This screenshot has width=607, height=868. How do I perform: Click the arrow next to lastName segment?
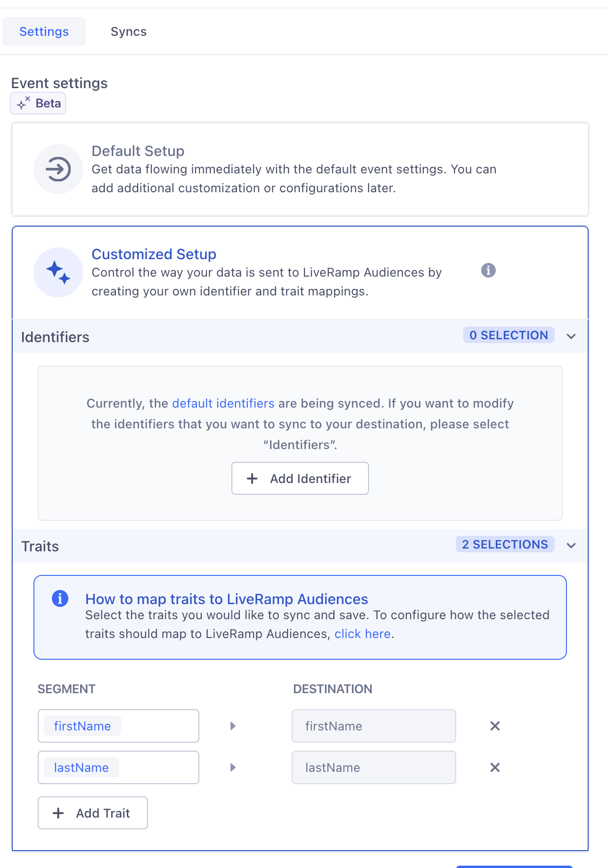coord(233,768)
